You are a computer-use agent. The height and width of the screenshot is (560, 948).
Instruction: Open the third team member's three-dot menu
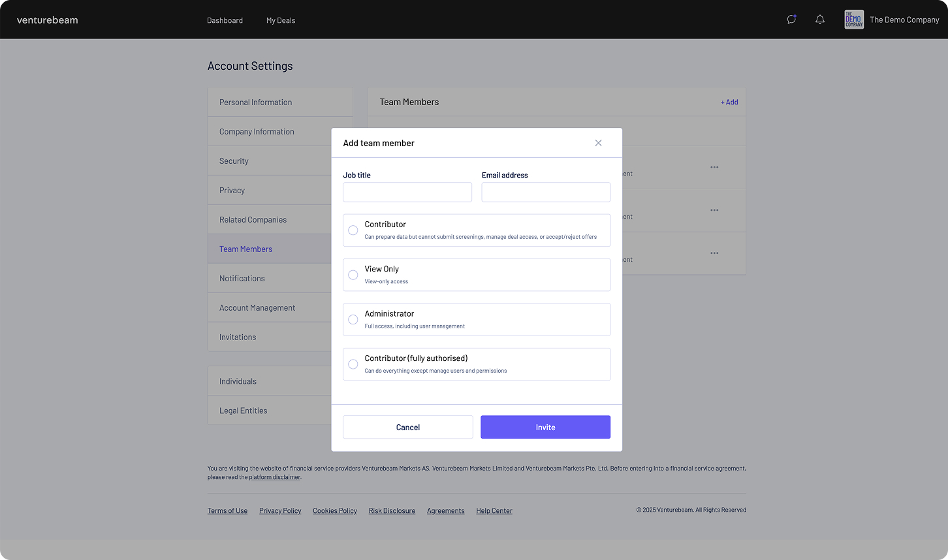click(714, 253)
